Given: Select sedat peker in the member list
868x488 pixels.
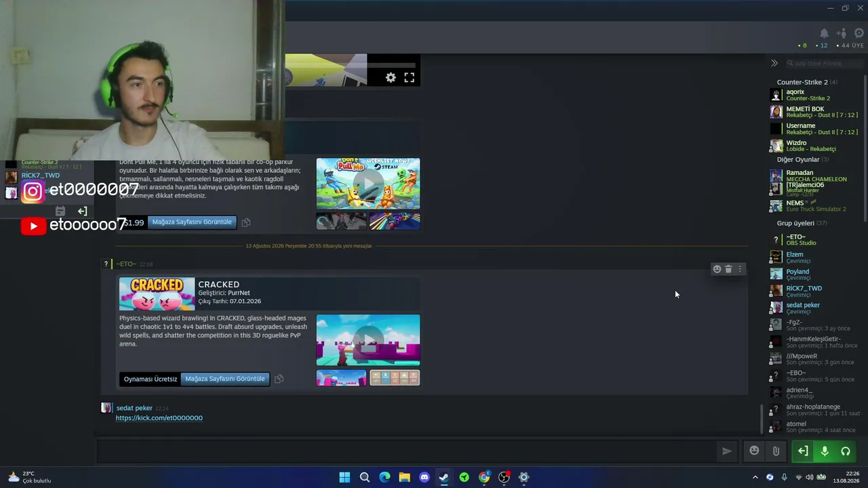Looking at the screenshot, I should [816, 308].
